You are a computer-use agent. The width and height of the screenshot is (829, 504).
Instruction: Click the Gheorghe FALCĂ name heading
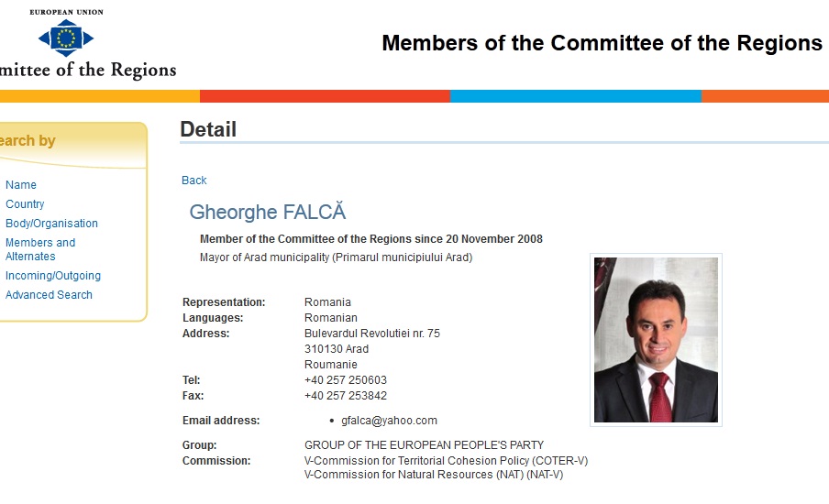(268, 212)
